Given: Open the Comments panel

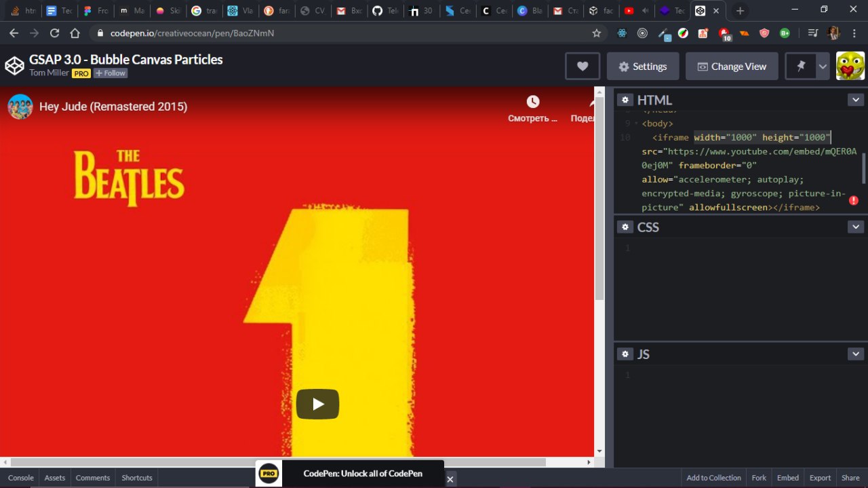Looking at the screenshot, I should tap(93, 478).
